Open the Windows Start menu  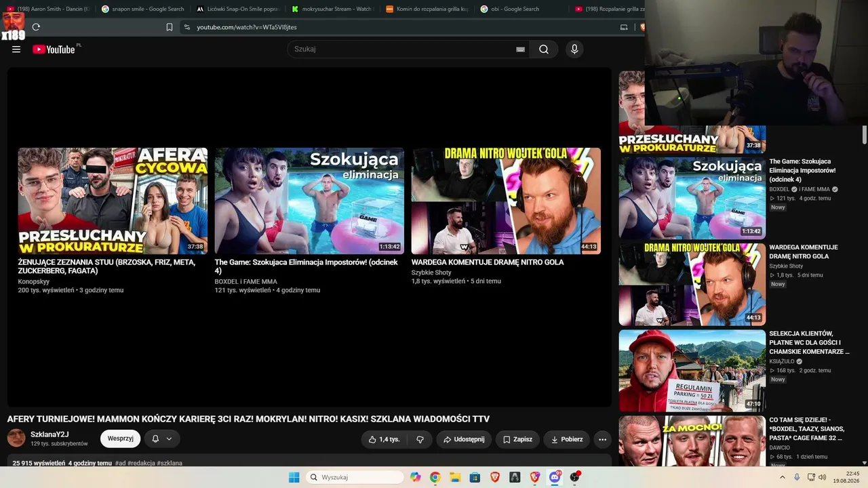tap(294, 477)
